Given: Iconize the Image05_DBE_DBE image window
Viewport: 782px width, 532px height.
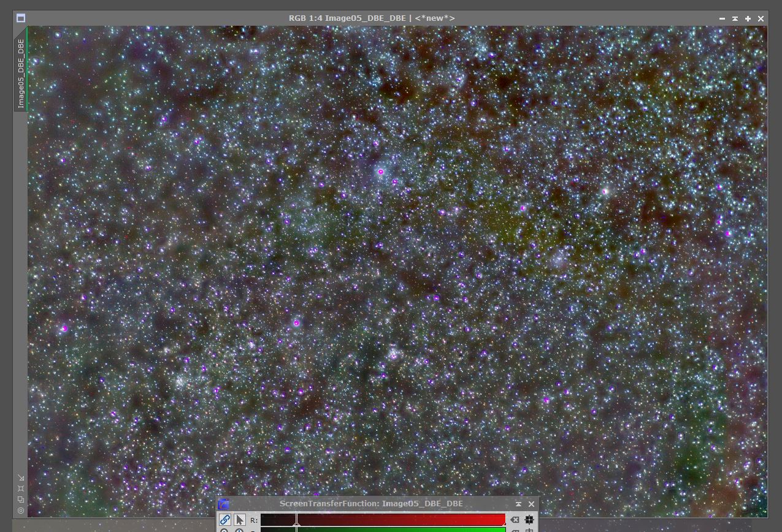Looking at the screenshot, I should click(722, 18).
